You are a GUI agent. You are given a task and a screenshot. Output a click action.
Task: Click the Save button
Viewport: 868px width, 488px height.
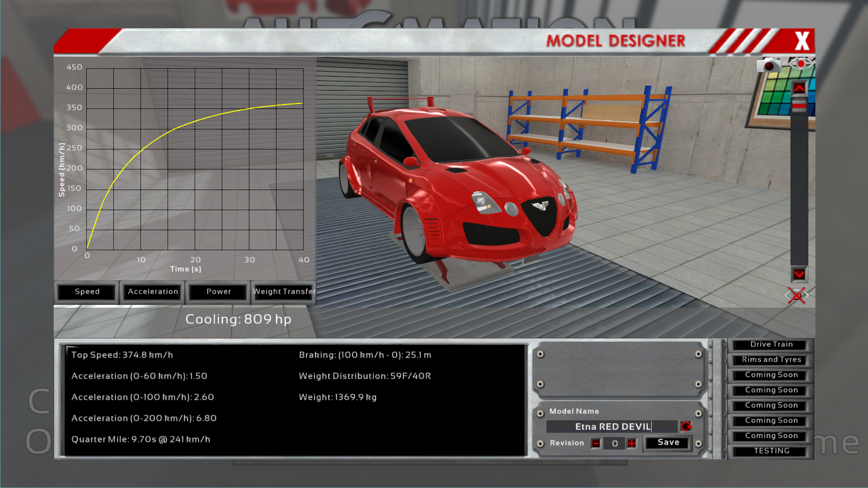[x=668, y=443]
